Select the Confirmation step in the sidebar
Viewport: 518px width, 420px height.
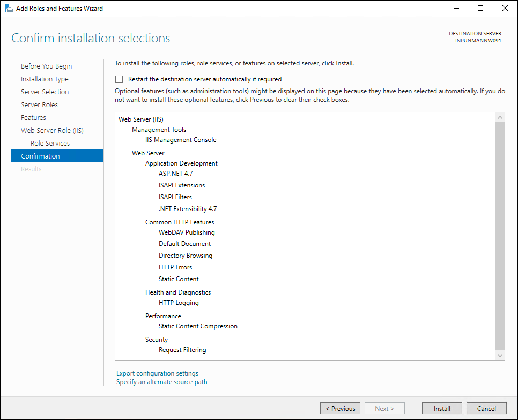[x=40, y=156]
